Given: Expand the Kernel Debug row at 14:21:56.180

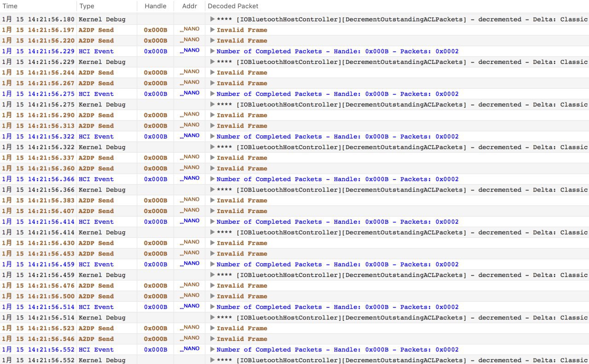Looking at the screenshot, I should click(212, 19).
